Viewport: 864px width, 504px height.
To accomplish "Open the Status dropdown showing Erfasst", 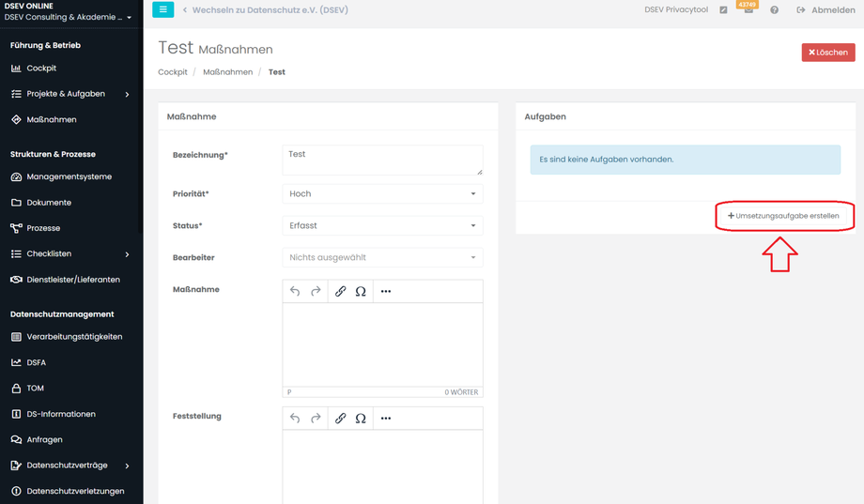I will (382, 225).
